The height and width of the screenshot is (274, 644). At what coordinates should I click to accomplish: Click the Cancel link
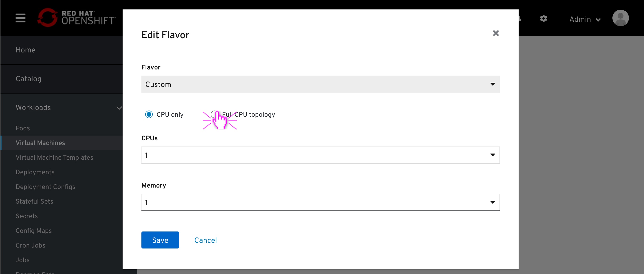[205, 240]
